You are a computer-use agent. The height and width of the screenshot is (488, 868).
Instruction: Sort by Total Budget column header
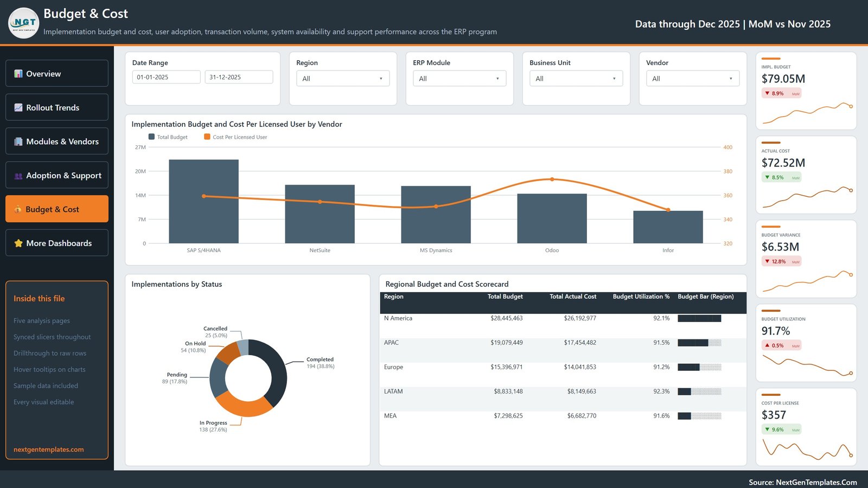pos(505,297)
